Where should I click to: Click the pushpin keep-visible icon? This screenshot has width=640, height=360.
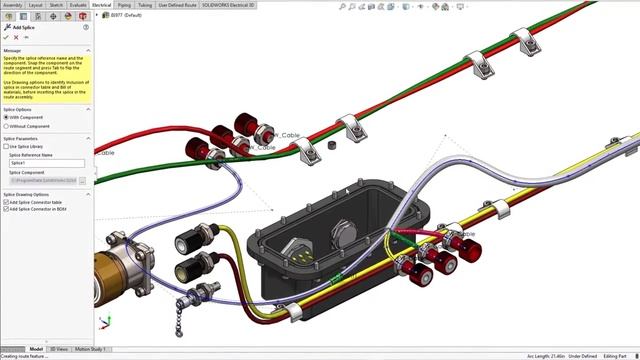(x=26, y=38)
